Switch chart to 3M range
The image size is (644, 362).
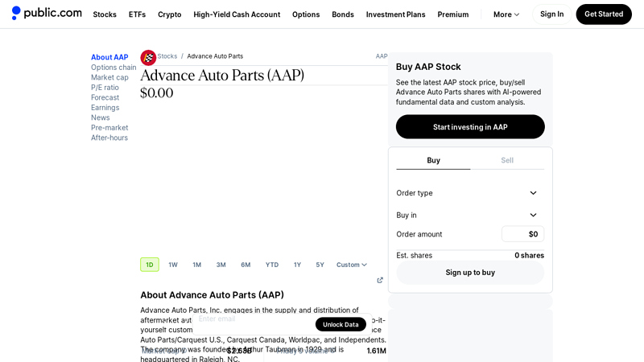point(221,265)
